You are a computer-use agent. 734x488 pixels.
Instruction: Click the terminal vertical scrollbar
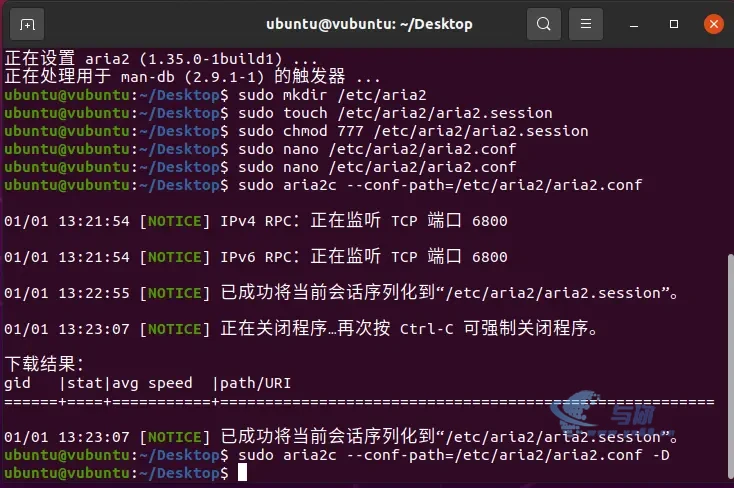pos(730,368)
